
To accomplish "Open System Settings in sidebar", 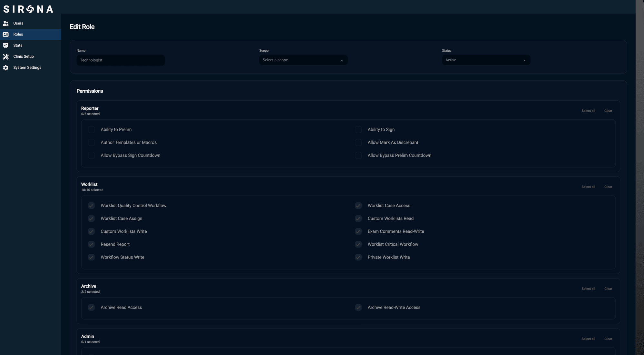I will click(x=30, y=68).
